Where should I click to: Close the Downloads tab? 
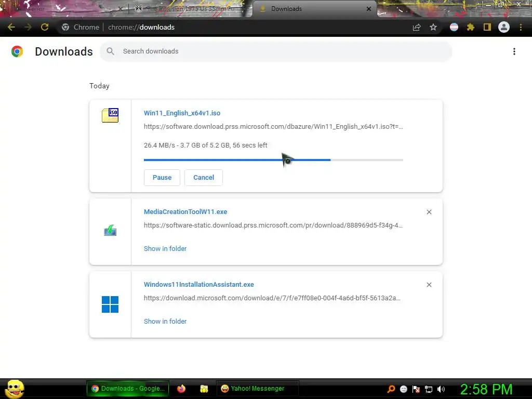(x=369, y=9)
